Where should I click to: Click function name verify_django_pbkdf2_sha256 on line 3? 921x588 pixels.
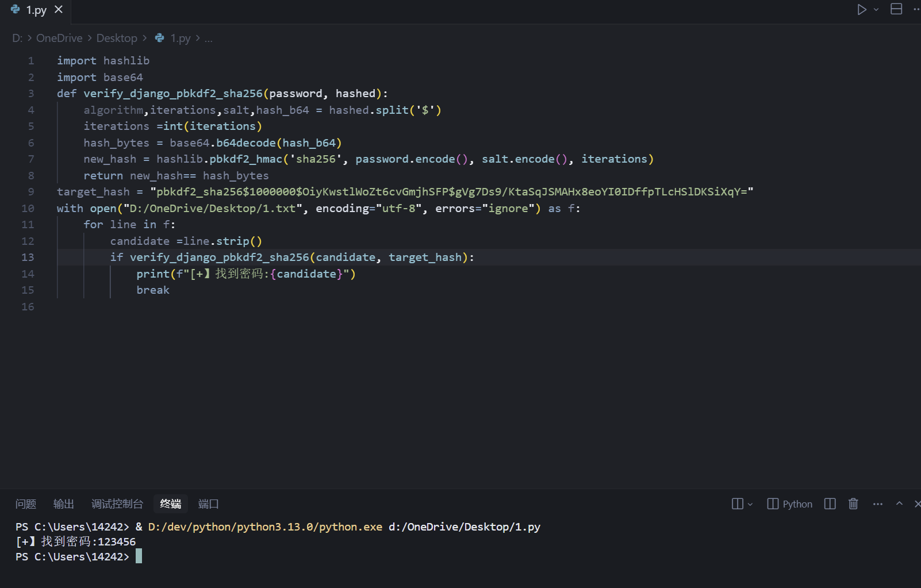173,94
